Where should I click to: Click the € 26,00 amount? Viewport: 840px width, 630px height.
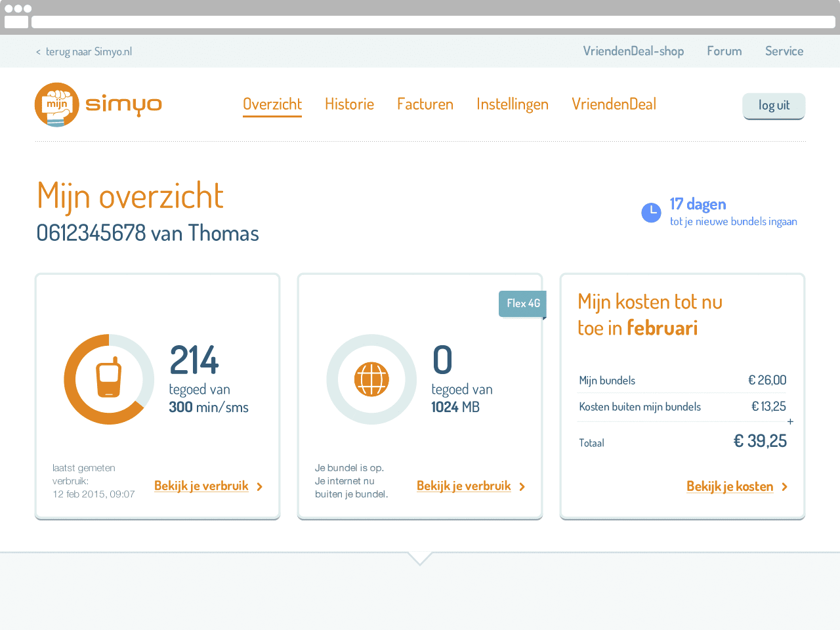click(767, 380)
